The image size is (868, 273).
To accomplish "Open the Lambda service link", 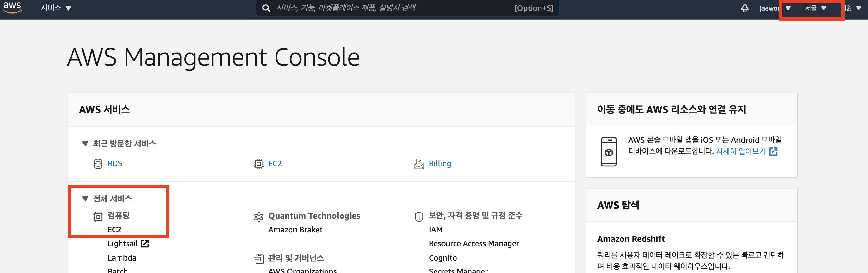I will click(122, 258).
